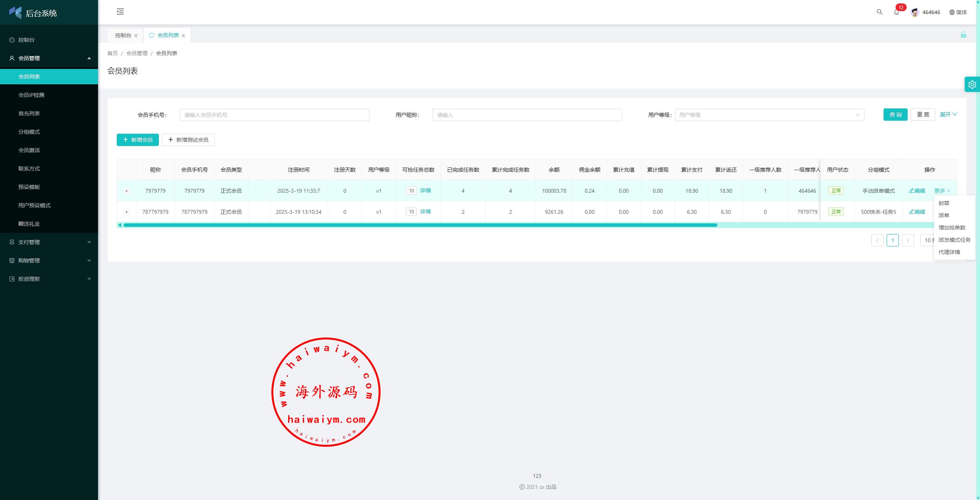Click the refresh icon on the 会员列表 tab
980x500 pixels.
(152, 35)
